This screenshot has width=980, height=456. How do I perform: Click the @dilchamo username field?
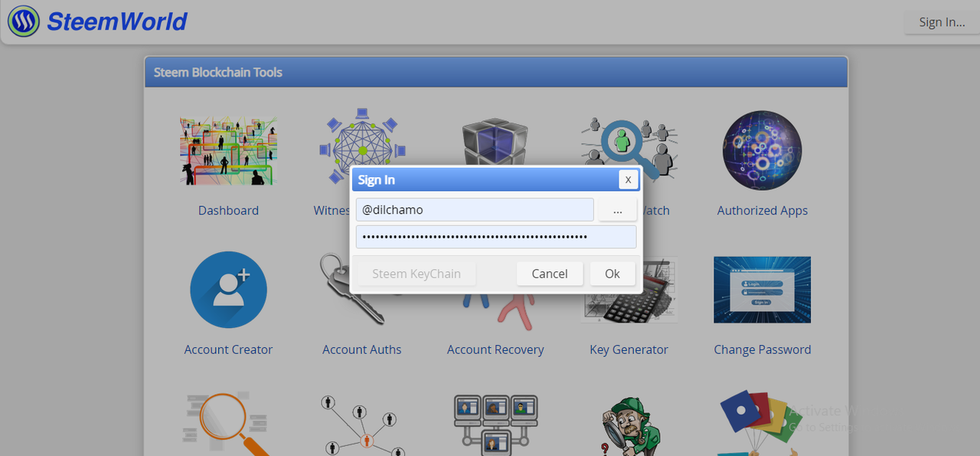coord(475,209)
